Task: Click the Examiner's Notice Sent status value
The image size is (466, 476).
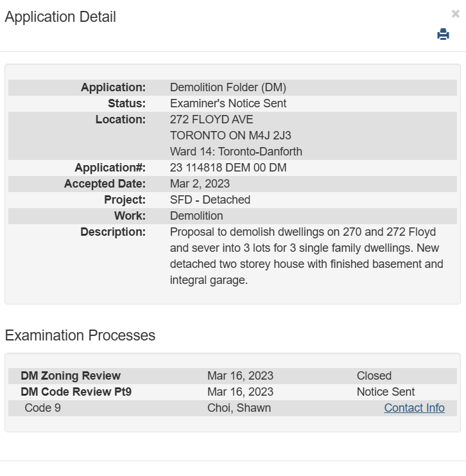Action: coord(228,103)
